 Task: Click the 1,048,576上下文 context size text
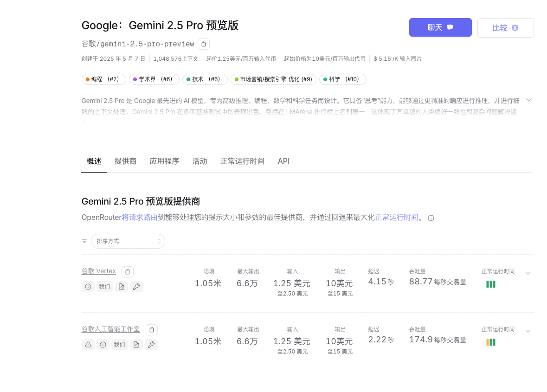pyautogui.click(x=176, y=59)
